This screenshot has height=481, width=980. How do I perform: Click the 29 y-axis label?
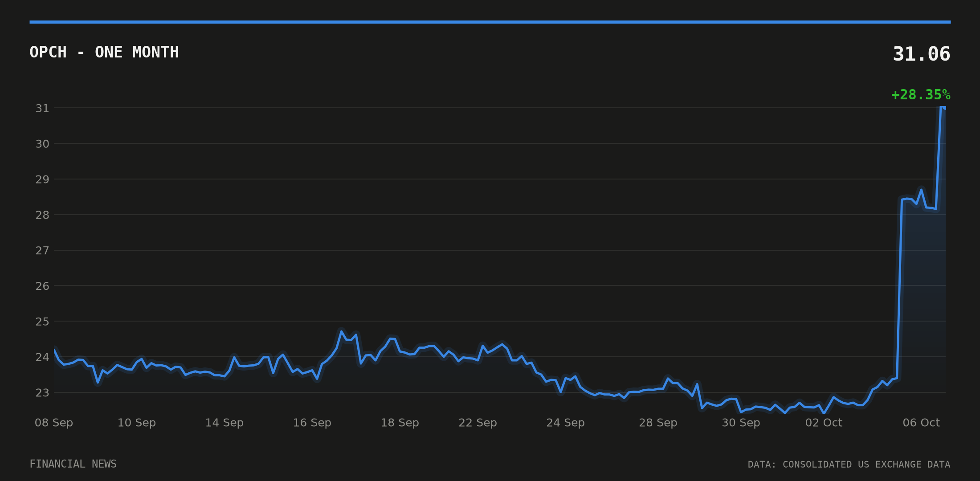tap(42, 179)
